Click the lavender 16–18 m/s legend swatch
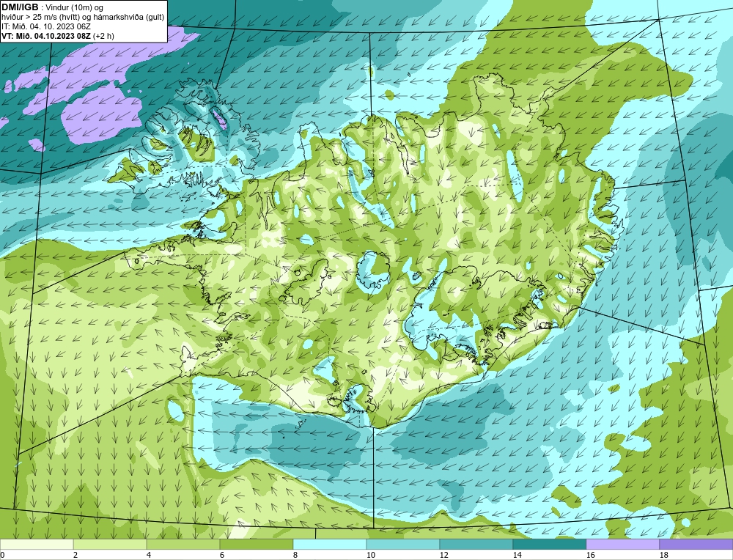 [x=622, y=544]
